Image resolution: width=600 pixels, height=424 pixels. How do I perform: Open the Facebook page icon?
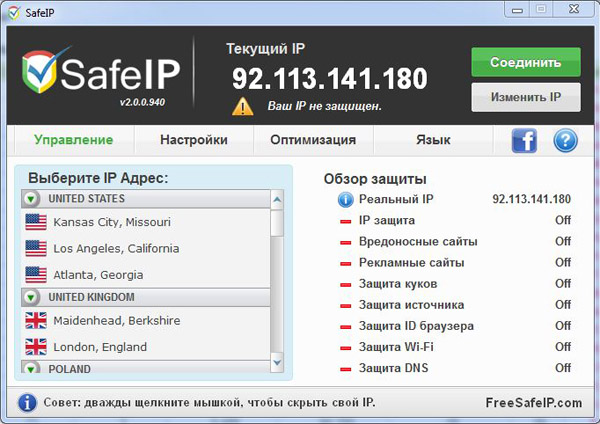(x=525, y=140)
